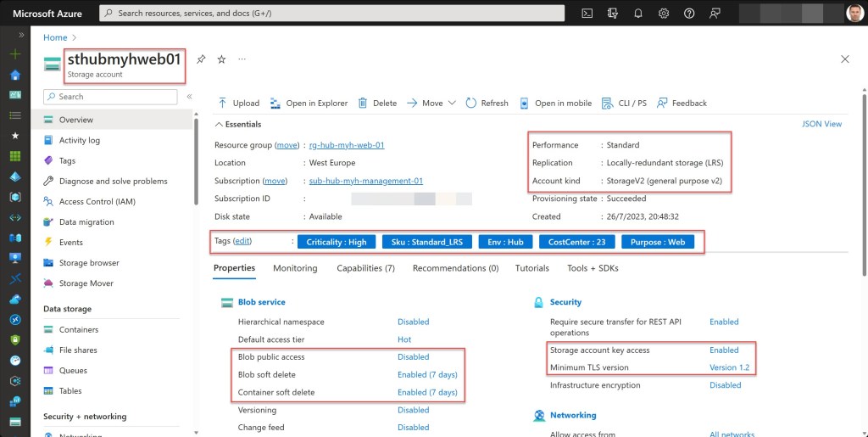Click the Upload toolbar button

[x=238, y=104]
